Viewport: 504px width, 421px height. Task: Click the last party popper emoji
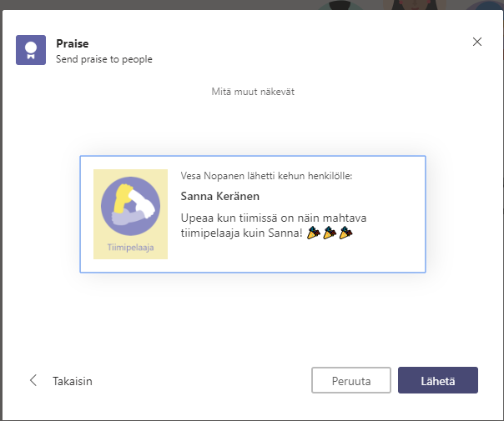[x=345, y=233]
